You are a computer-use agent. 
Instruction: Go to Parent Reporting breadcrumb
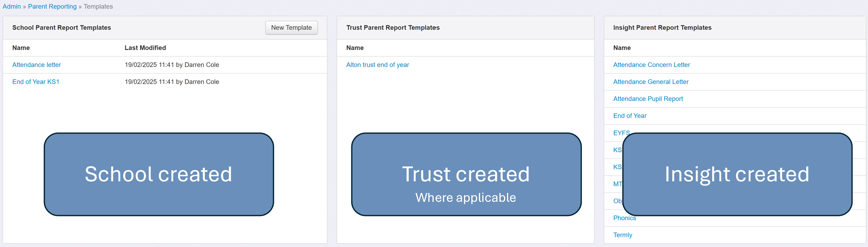pyautogui.click(x=52, y=6)
